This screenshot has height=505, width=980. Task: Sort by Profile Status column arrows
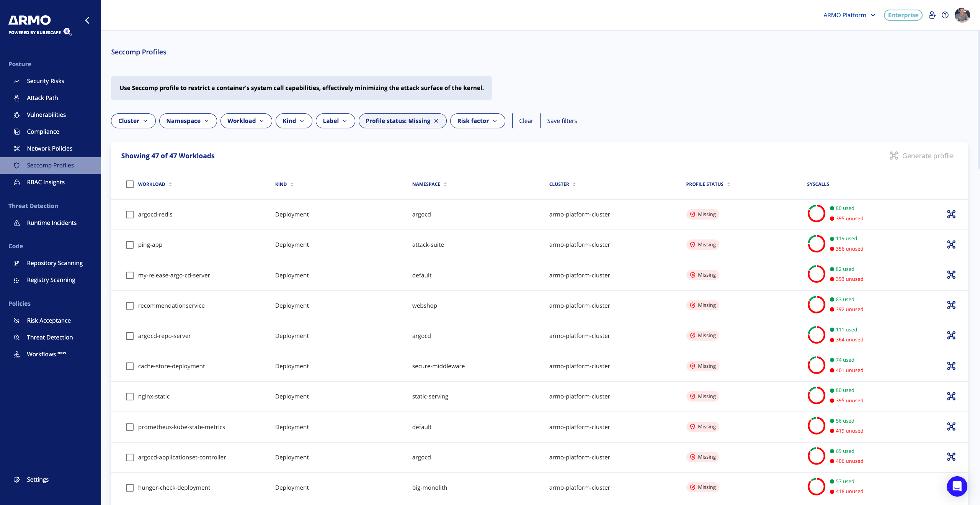[x=728, y=184]
